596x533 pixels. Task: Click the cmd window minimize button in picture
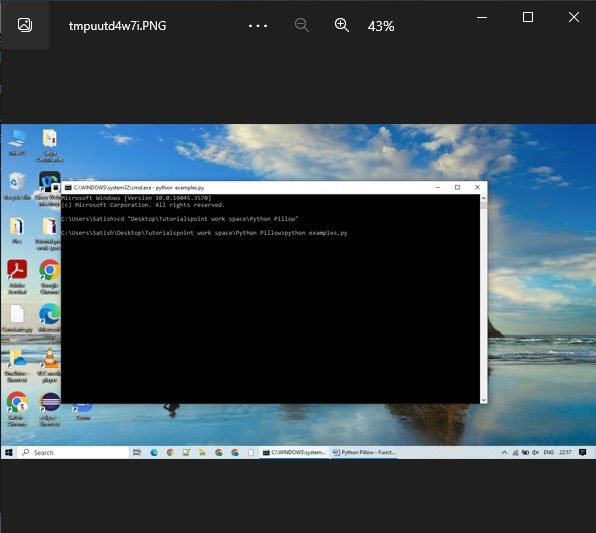click(x=437, y=187)
